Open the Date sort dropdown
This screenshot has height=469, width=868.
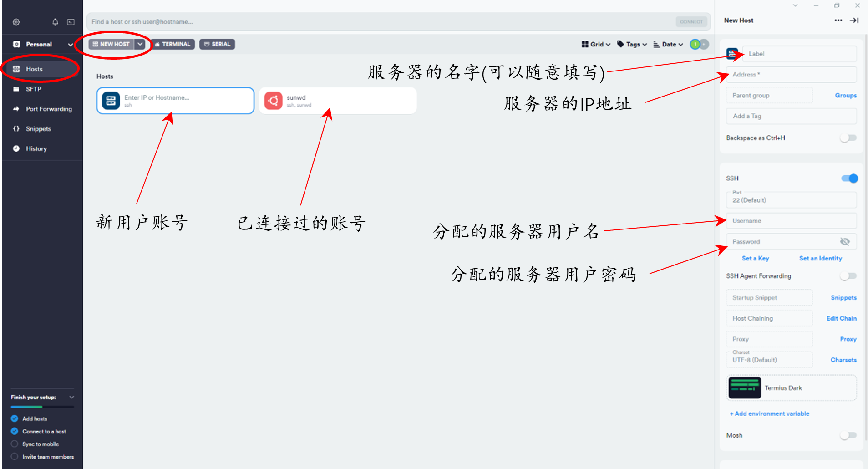point(668,44)
